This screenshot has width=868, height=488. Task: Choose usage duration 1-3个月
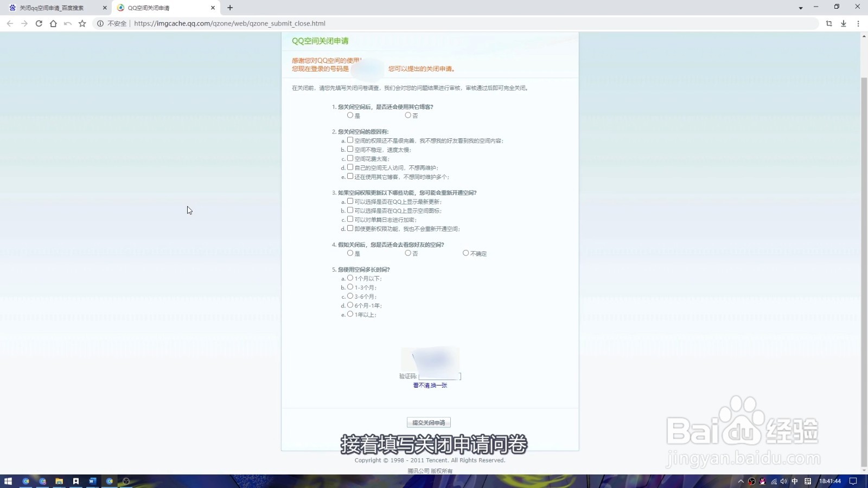pyautogui.click(x=350, y=287)
